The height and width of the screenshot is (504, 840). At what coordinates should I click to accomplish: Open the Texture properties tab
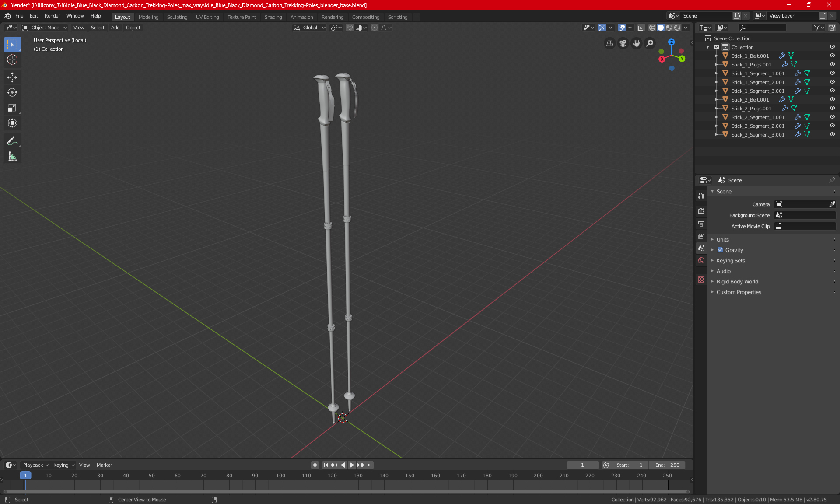(x=701, y=280)
